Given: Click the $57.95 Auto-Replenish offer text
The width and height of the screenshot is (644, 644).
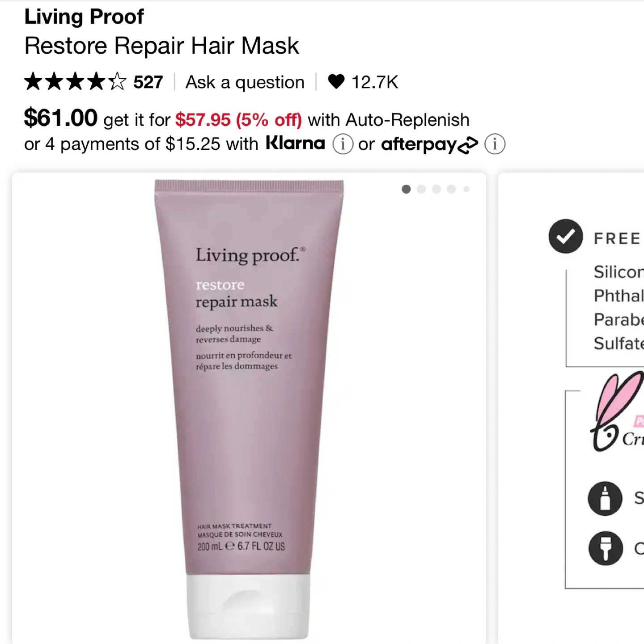Looking at the screenshot, I should 238,120.
